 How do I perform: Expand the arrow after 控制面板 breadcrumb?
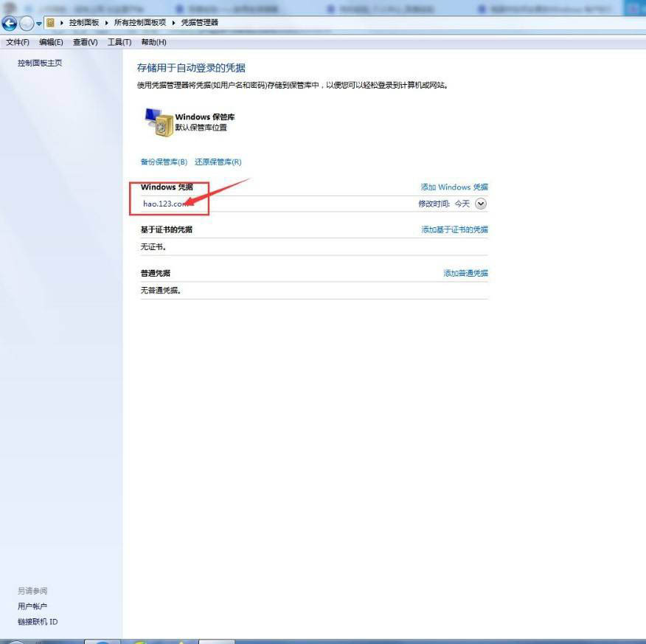106,23
